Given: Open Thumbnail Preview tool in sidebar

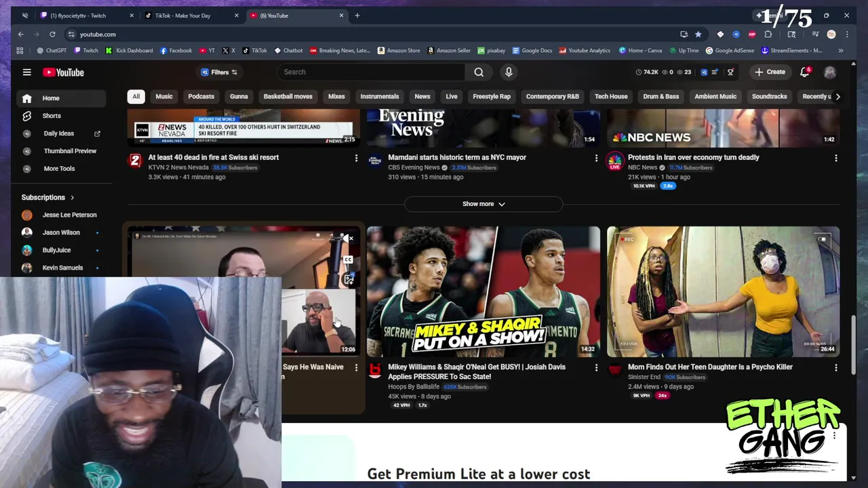Looking at the screenshot, I should click(x=61, y=151).
